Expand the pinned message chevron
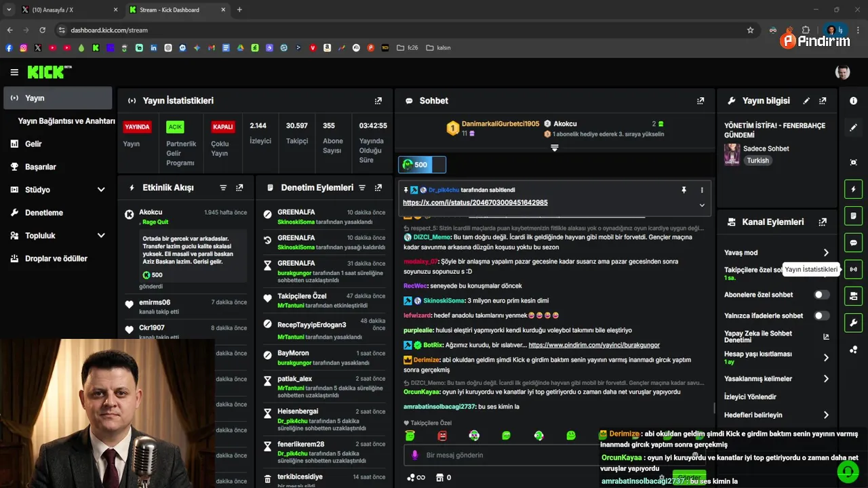Image resolution: width=868 pixels, height=488 pixels. coord(702,205)
